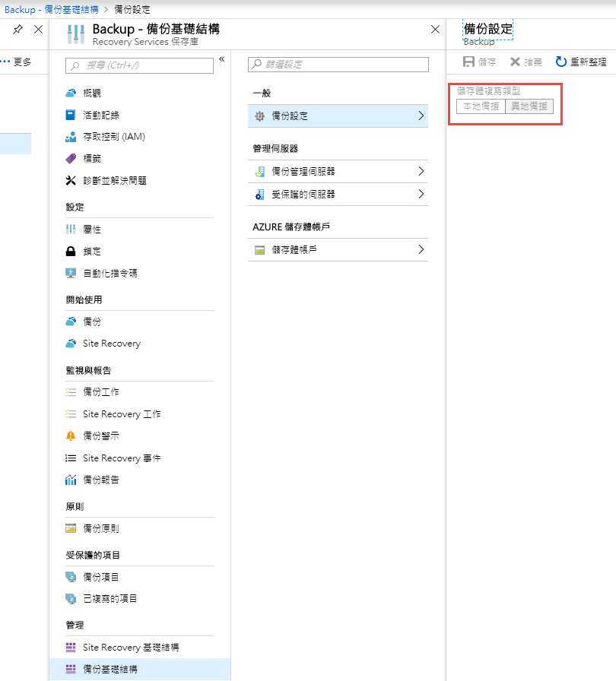Click the 儲存體帳戶 storage icon
Viewport: 616px width, 681px height.
pos(259,250)
